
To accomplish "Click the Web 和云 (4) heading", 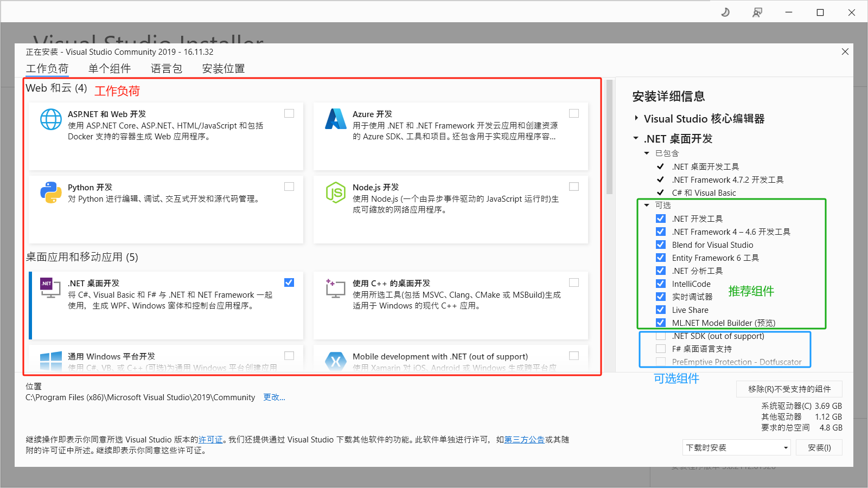I will [x=56, y=88].
